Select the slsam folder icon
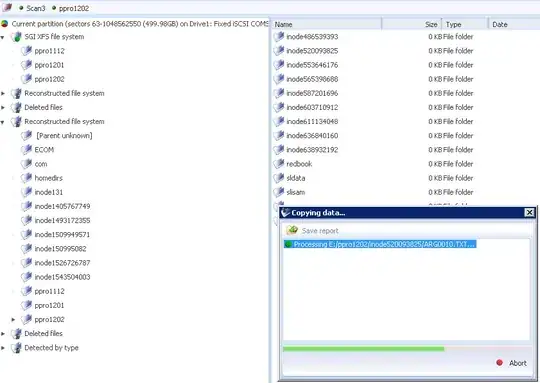 pyautogui.click(x=279, y=192)
